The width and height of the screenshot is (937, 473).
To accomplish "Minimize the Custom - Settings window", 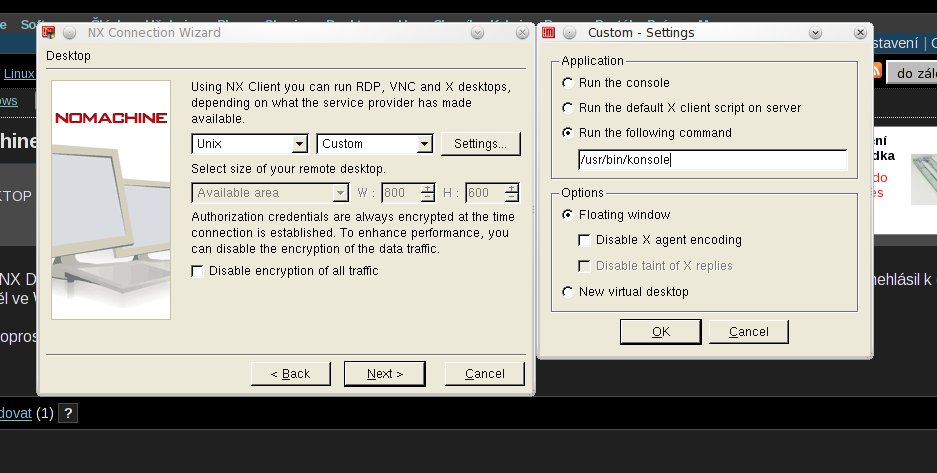I will click(815, 32).
